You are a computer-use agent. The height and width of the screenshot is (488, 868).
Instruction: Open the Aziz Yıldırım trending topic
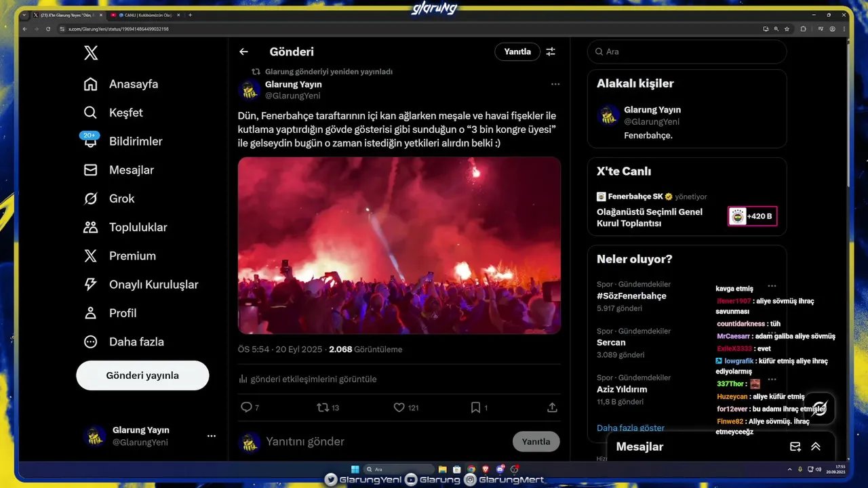pyautogui.click(x=622, y=389)
